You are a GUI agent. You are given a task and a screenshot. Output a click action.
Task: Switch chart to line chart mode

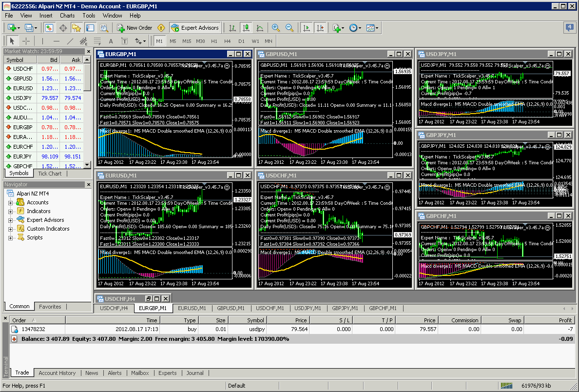(x=260, y=28)
